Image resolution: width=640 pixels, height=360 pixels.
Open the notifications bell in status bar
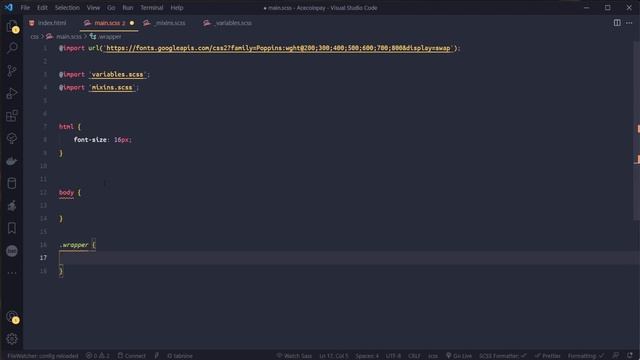click(x=630, y=356)
